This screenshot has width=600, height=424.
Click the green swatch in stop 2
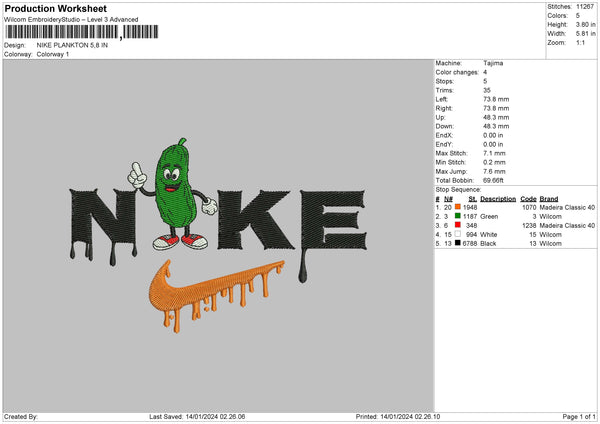click(x=457, y=216)
